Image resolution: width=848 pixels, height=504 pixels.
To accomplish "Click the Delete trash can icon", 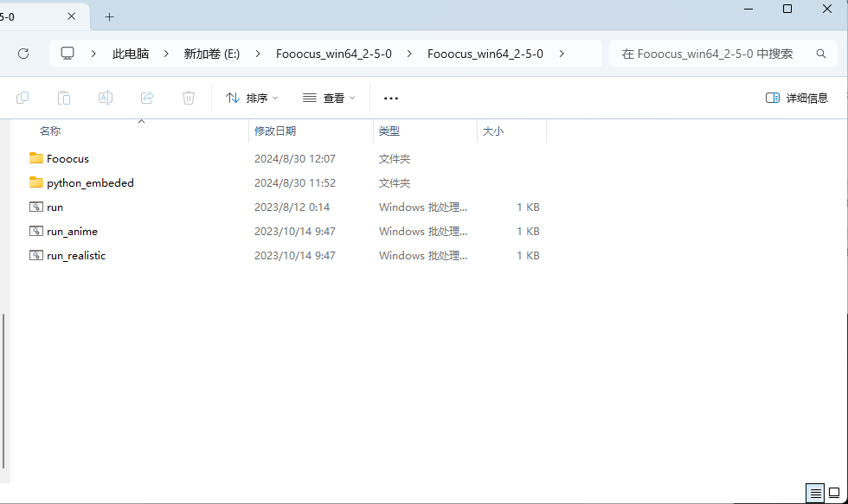I will (x=189, y=98).
